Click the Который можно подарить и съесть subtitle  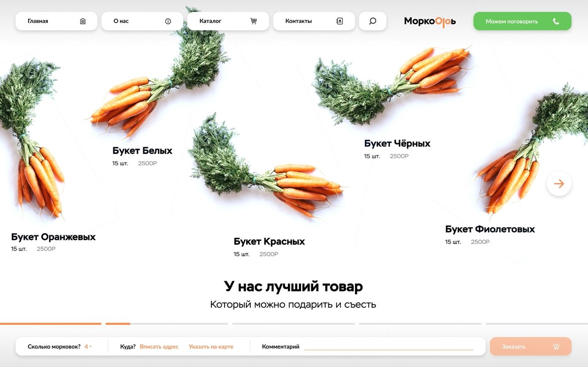pos(293,304)
